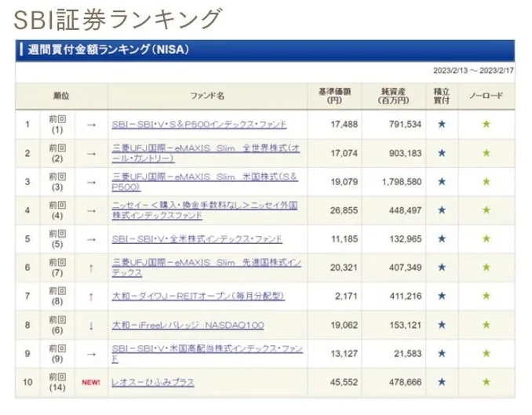
Task: Click the red up arrow in rank 6 row
Action: (91, 268)
